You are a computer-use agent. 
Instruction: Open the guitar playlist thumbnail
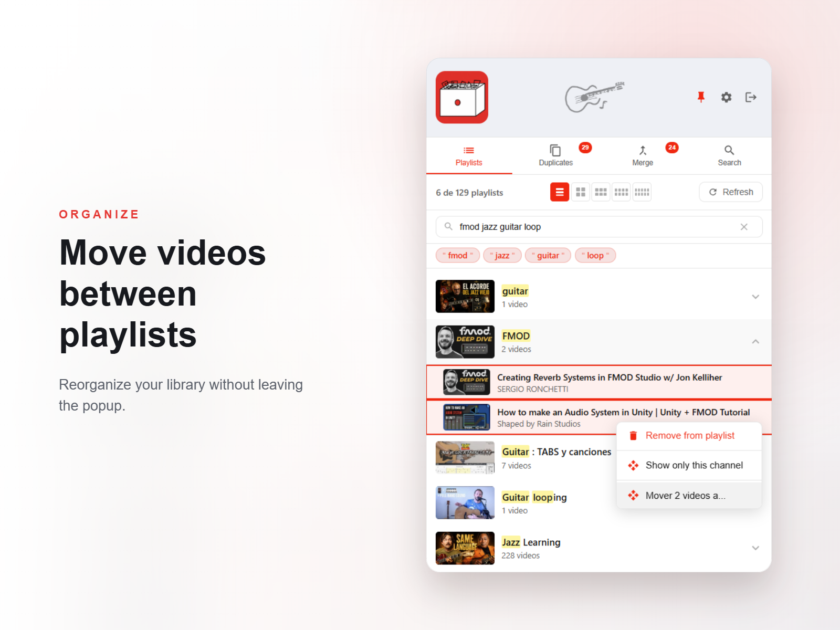click(x=465, y=297)
